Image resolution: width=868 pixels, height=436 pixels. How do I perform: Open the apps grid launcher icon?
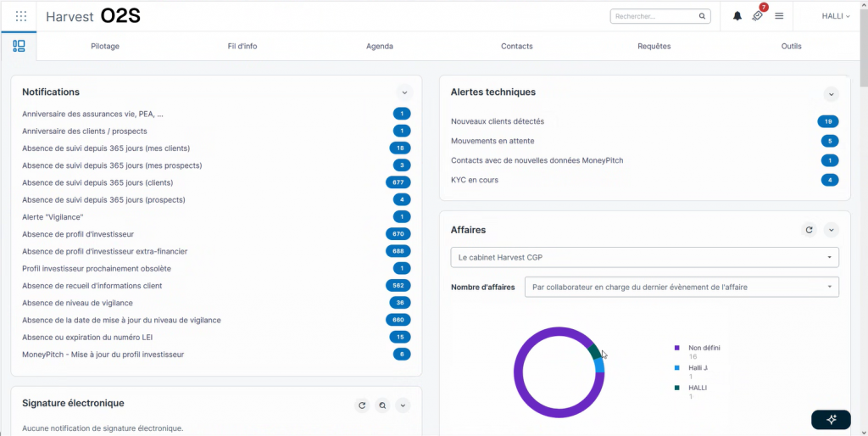coord(20,16)
